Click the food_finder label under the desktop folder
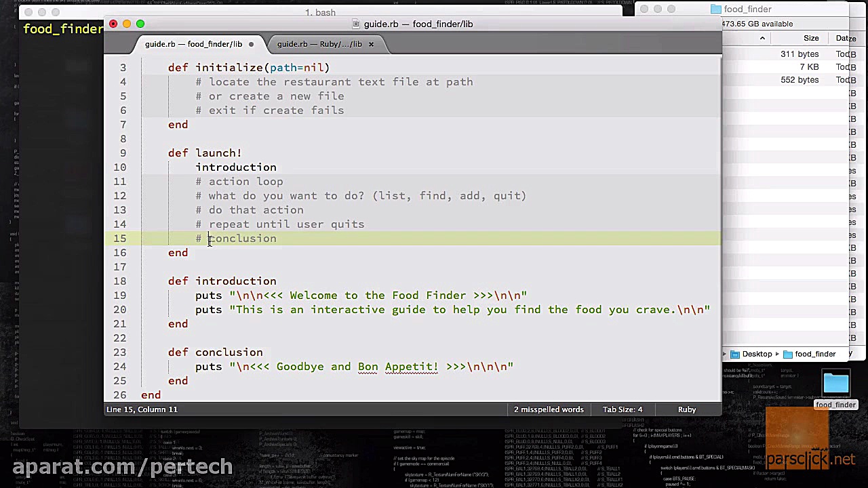Viewport: 868px width, 488px height. coord(835,405)
